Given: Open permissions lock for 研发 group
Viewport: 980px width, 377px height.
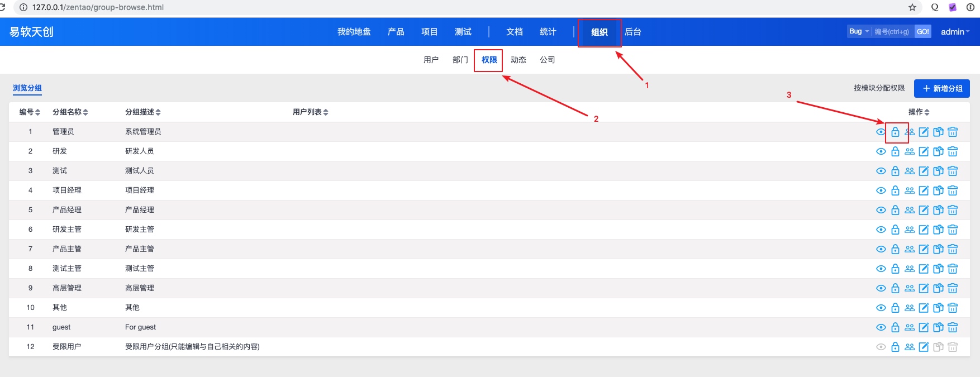Looking at the screenshot, I should tap(895, 151).
